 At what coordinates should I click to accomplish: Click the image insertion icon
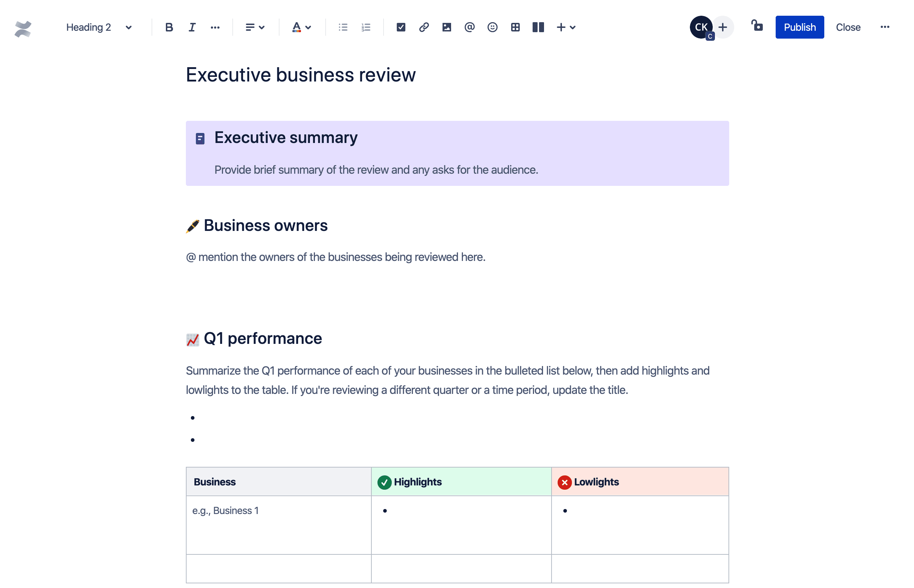pyautogui.click(x=446, y=27)
